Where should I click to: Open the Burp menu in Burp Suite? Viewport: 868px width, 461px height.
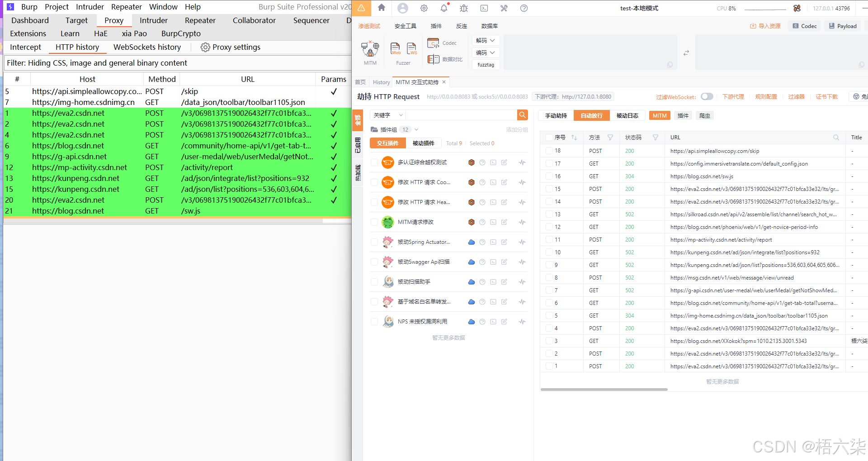pos(29,7)
